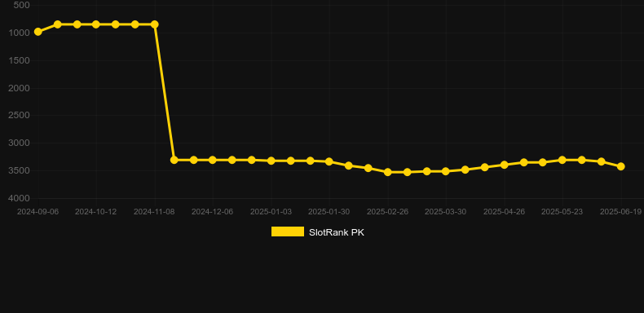Click the 2025-06-19 x-axis date label

620,212
